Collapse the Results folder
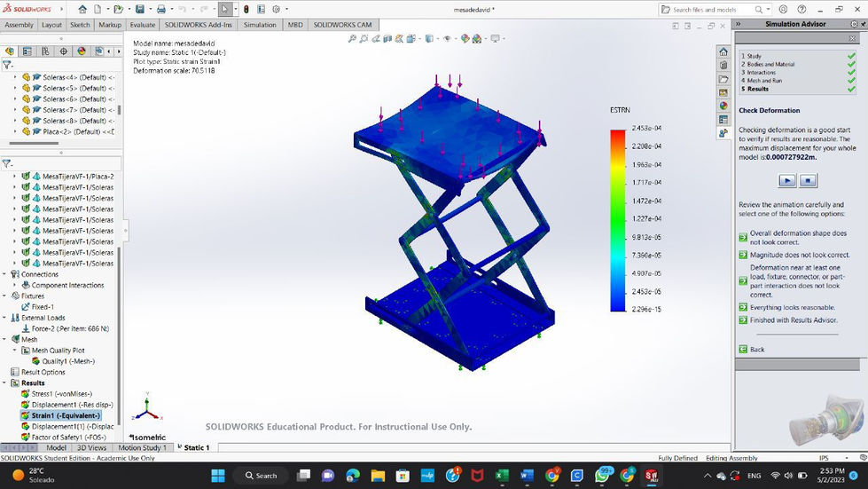This screenshot has width=868, height=489. pos(4,383)
